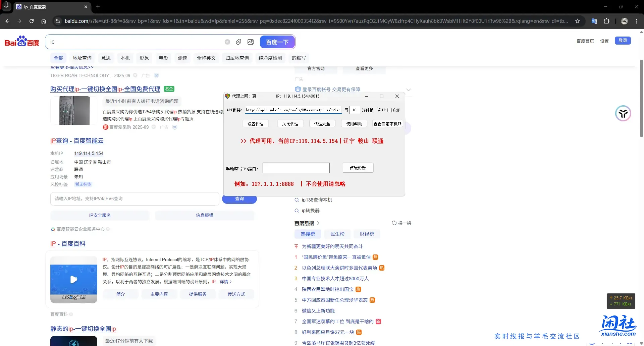Viewport: 644px width, 346px height.
Task: Clear the search query with the X icon
Action: tap(227, 42)
